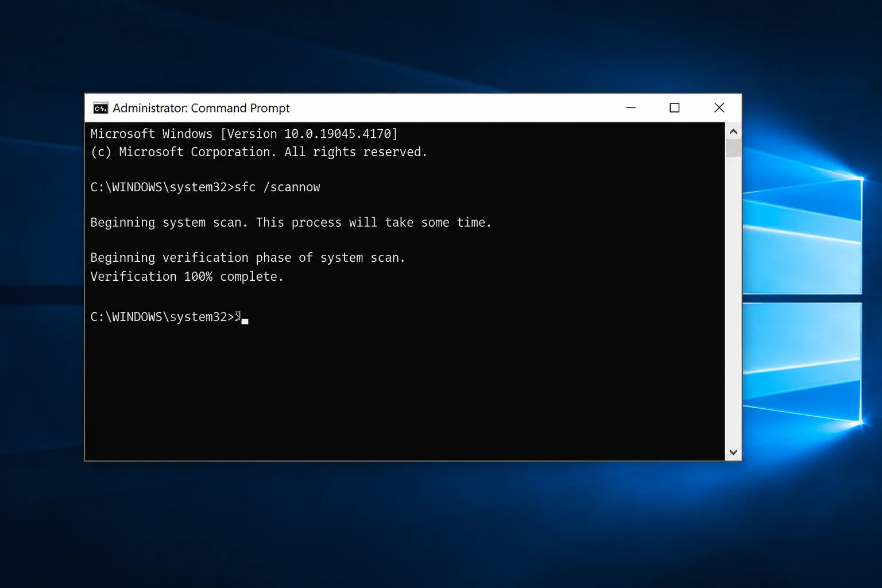Click the 'Microsoft Windows [Version 10.0.19045.4170]' line

point(244,134)
